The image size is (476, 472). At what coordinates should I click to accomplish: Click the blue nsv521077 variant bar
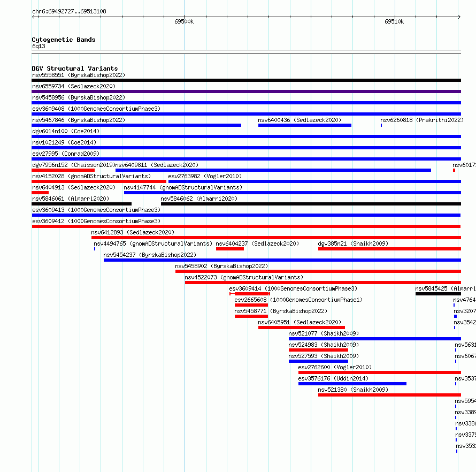375,339
